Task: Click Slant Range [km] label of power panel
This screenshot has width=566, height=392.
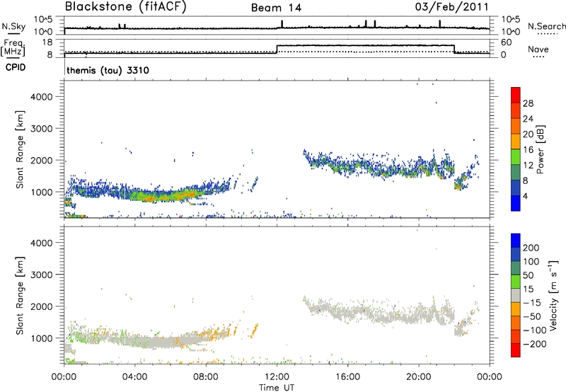Action: (20, 149)
